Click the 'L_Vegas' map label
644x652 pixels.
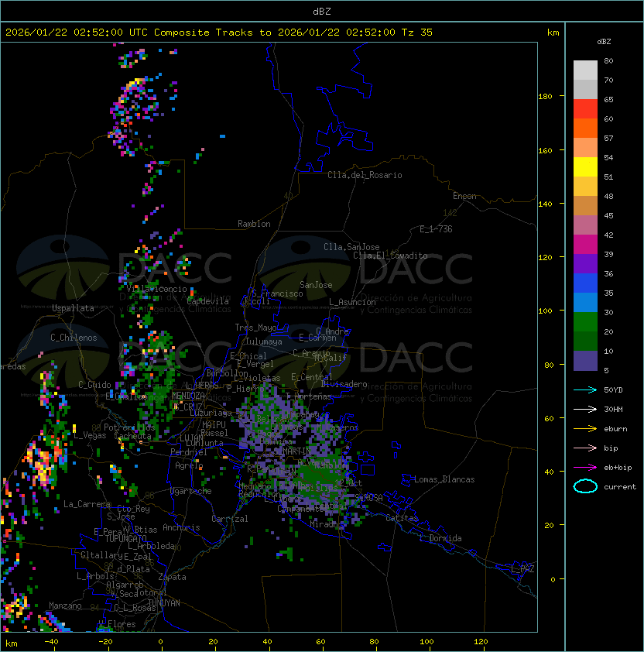[x=90, y=435]
